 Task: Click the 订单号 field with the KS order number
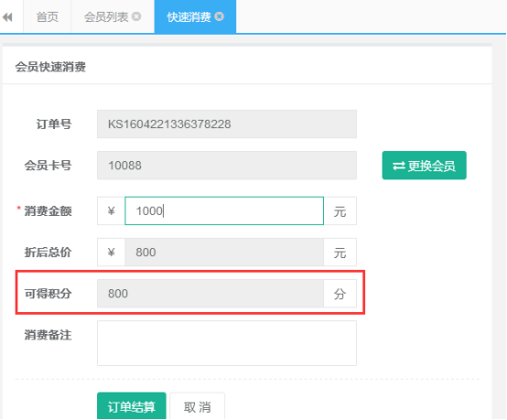click(x=227, y=124)
